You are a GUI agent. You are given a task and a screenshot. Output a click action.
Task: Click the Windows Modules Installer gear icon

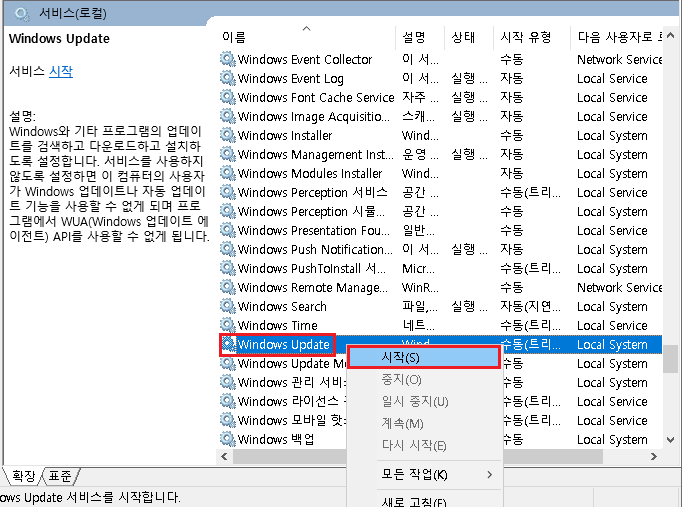[x=227, y=173]
